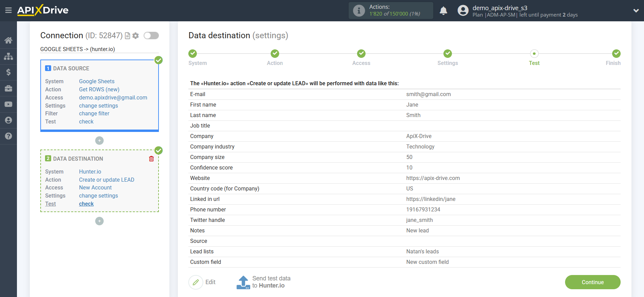Click the connection document copy icon

point(127,36)
